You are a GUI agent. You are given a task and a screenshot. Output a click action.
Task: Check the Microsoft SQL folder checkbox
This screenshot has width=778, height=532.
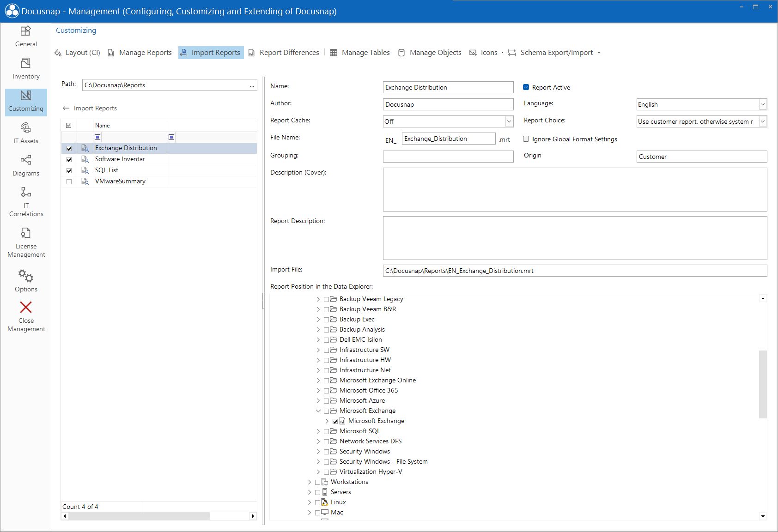click(327, 431)
